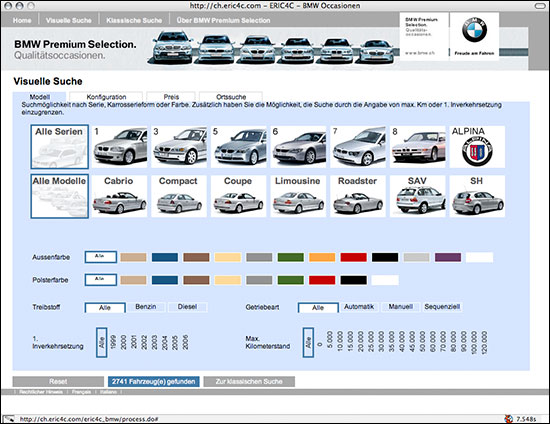The image size is (550, 424).
Task: Pick the red Polsterfarbe swatch
Action: (322, 280)
